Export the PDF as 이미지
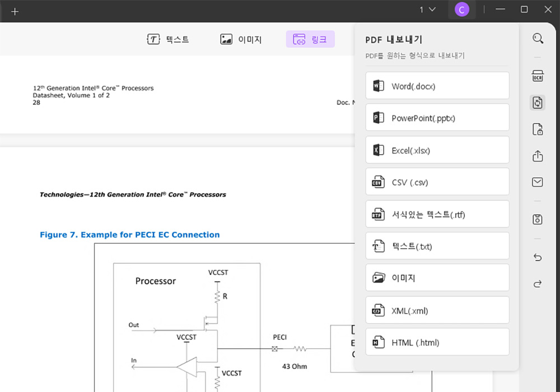560x392 pixels. pyautogui.click(x=437, y=278)
